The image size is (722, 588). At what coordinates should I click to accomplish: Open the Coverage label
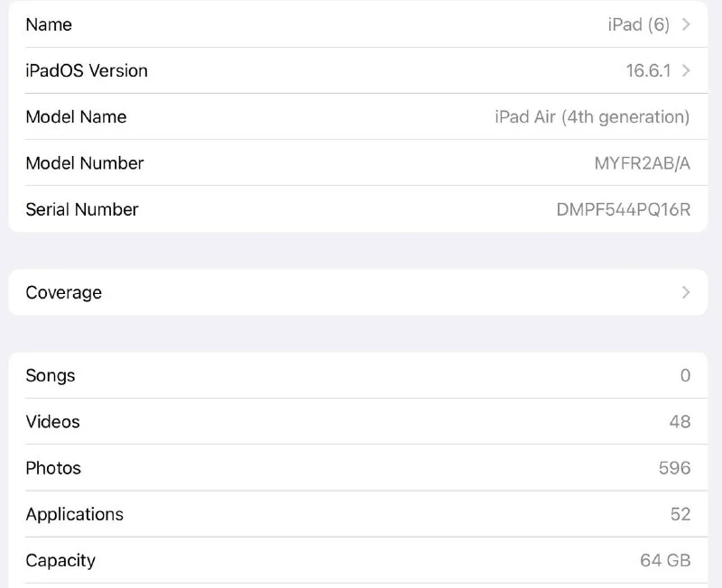[63, 292]
